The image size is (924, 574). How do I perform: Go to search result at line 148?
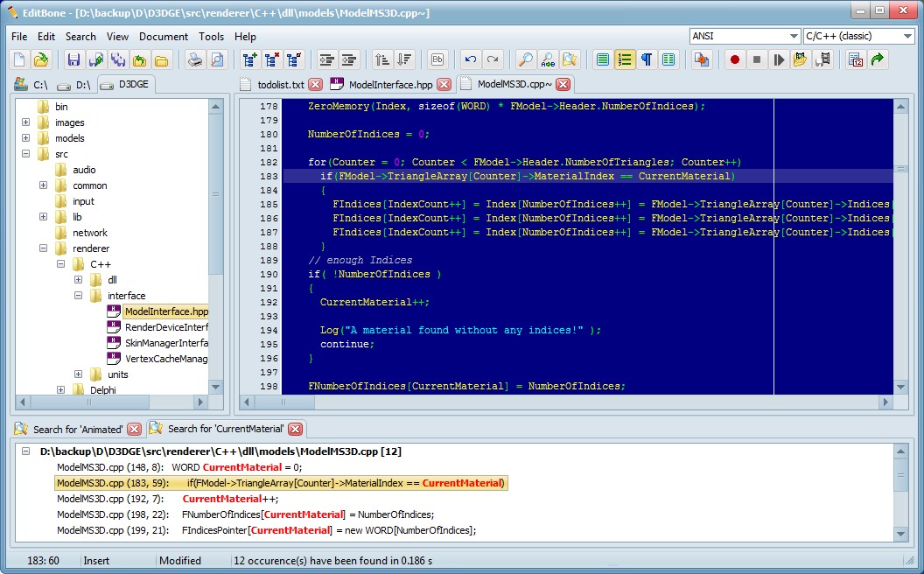tap(179, 467)
